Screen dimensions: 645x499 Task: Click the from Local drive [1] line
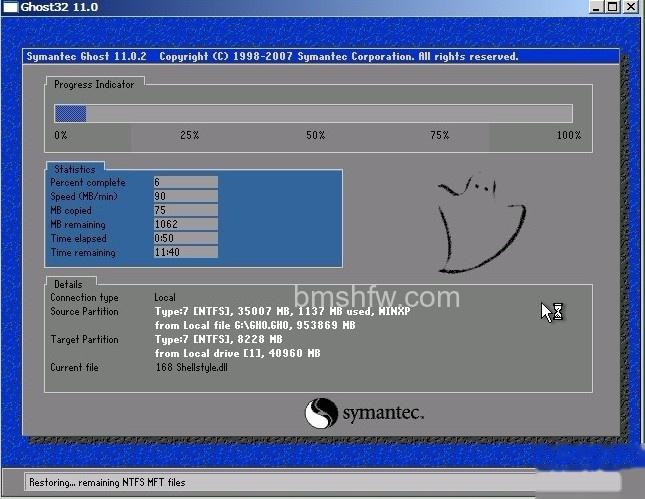coord(237,353)
